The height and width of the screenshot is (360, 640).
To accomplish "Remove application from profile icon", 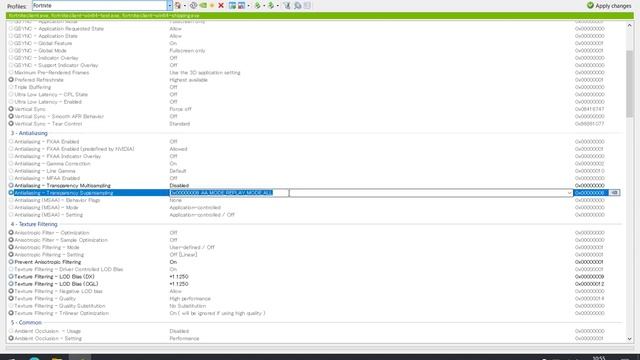I will click(x=241, y=5).
